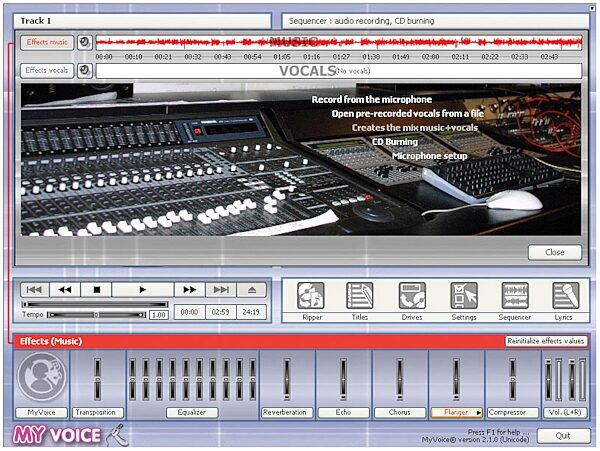Click the Echo vertical slider
This screenshot has width=600, height=451.
click(343, 379)
